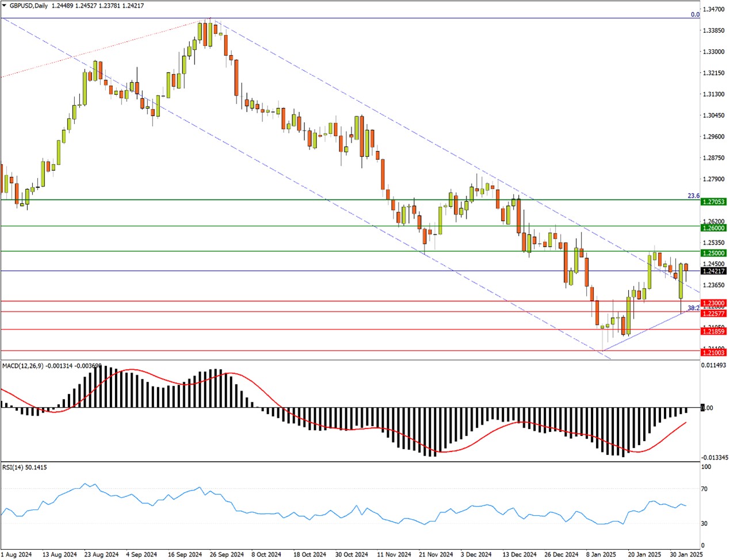Select the red 1.23000 support level tag
Image resolution: width=730 pixels, height=560 pixels.
pyautogui.click(x=713, y=303)
